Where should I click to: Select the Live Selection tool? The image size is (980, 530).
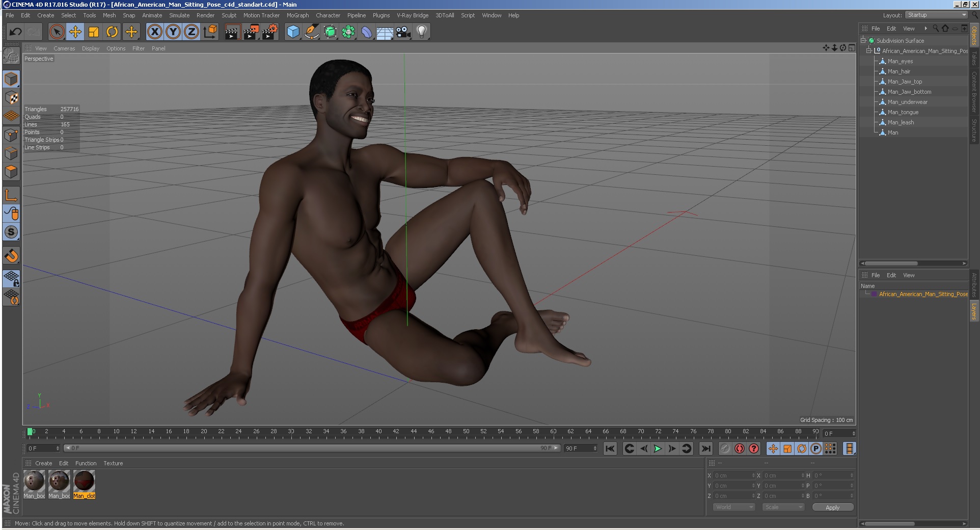(57, 32)
